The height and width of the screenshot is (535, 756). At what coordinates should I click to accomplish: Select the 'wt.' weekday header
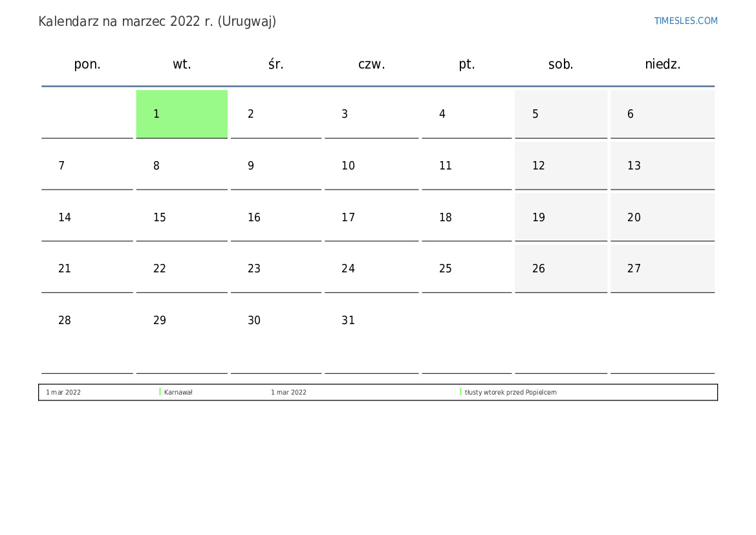182,64
